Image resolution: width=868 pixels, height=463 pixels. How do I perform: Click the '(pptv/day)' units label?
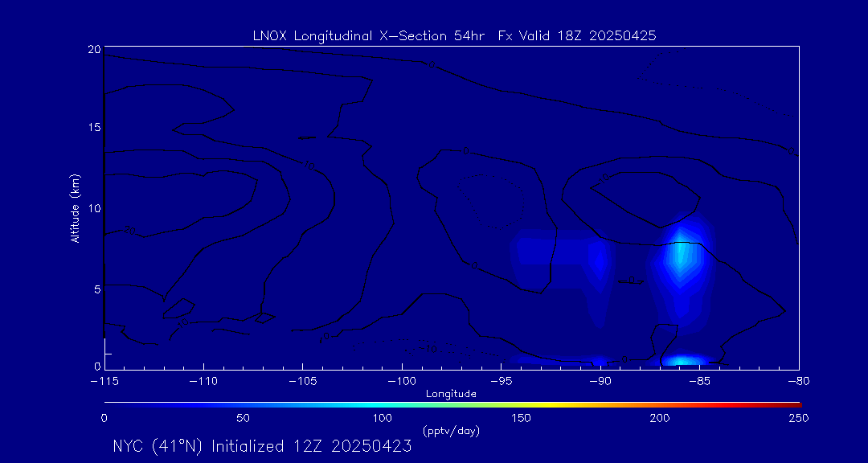pyautogui.click(x=451, y=430)
